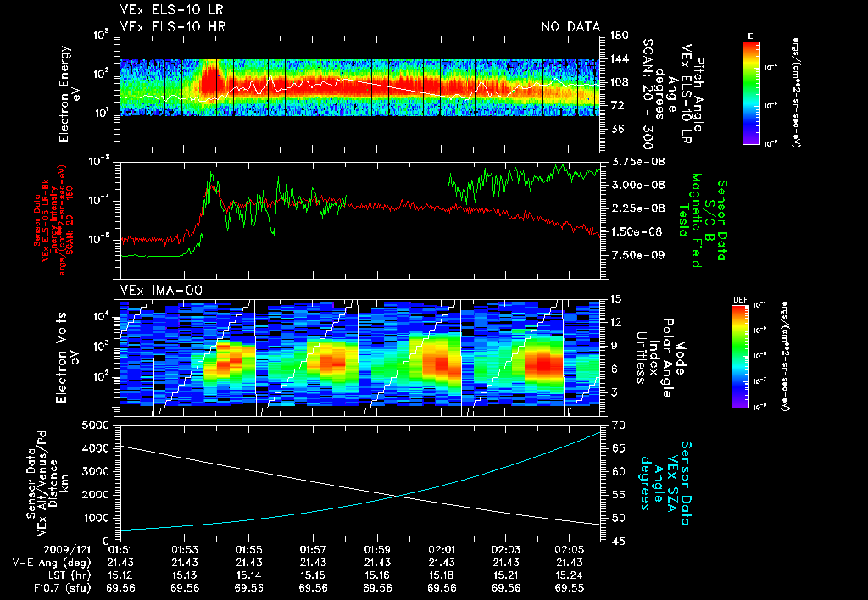Click the '02:03' time tick label
Viewport: 868px width, 600px height.
click(x=506, y=550)
